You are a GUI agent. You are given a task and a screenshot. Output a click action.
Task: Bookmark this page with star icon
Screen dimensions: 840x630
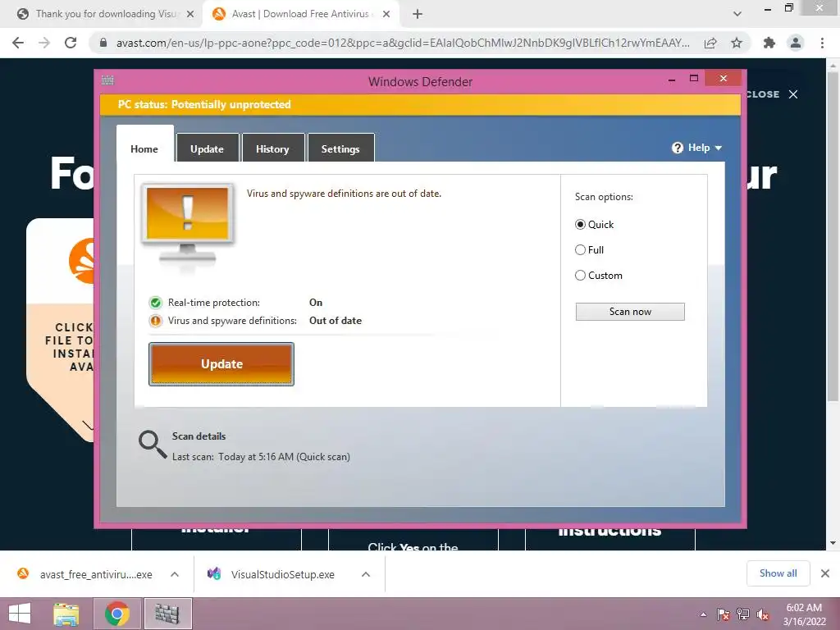[737, 43]
